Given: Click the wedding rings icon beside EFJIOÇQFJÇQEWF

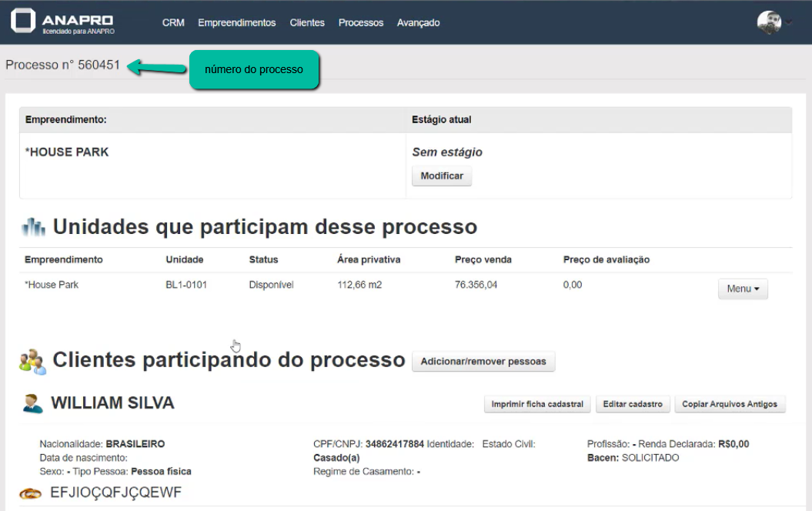Looking at the screenshot, I should point(30,493).
